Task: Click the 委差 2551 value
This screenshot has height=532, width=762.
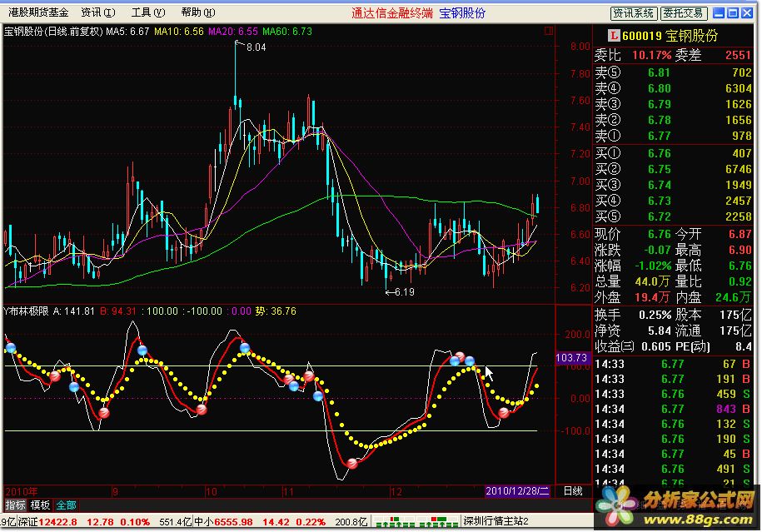Action: (x=738, y=56)
